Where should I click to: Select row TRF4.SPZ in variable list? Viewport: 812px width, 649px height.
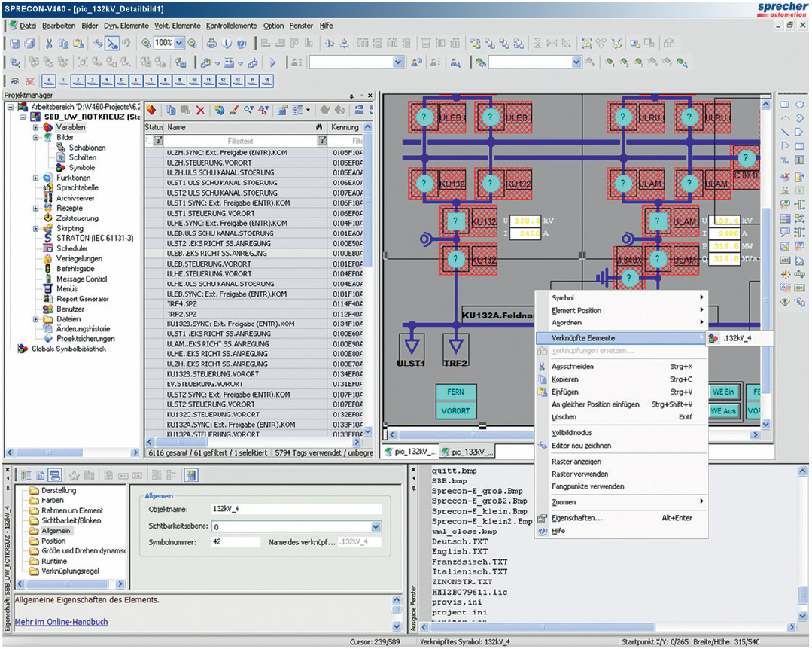(254, 304)
